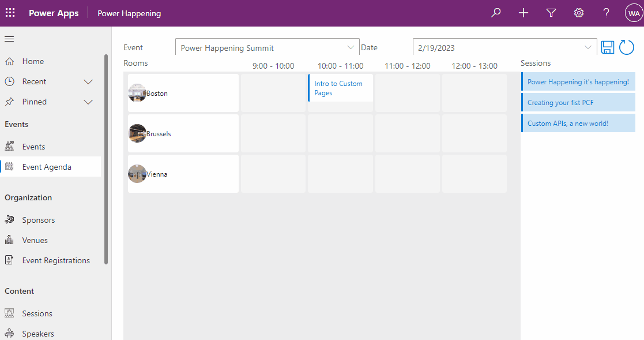Select the Power Happening Summit event field
The image size is (644, 340).
268,47
